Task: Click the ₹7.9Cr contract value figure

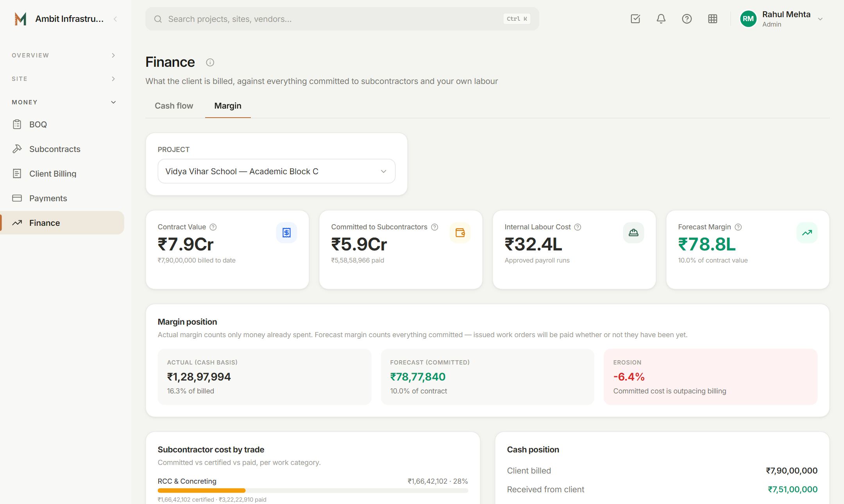Action: (x=186, y=244)
